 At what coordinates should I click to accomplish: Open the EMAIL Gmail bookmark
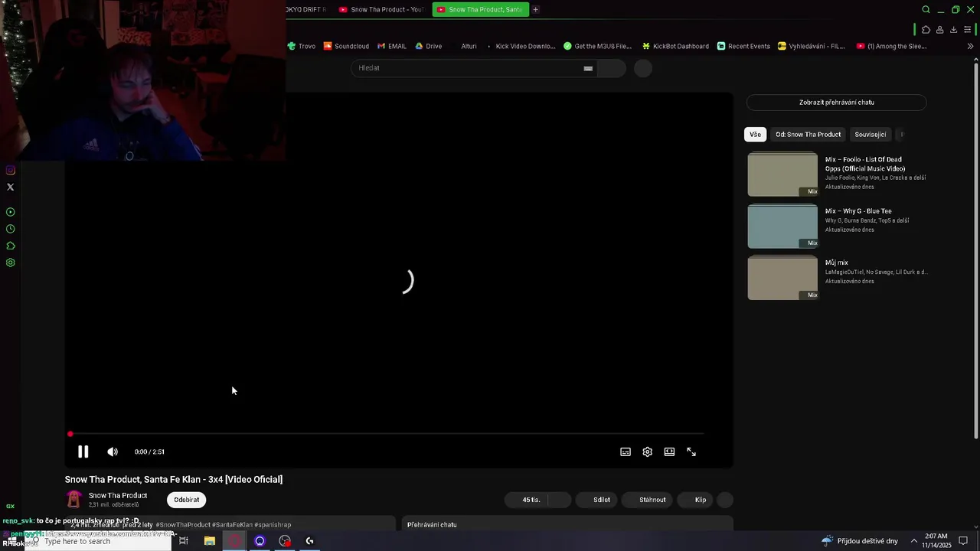coord(392,46)
